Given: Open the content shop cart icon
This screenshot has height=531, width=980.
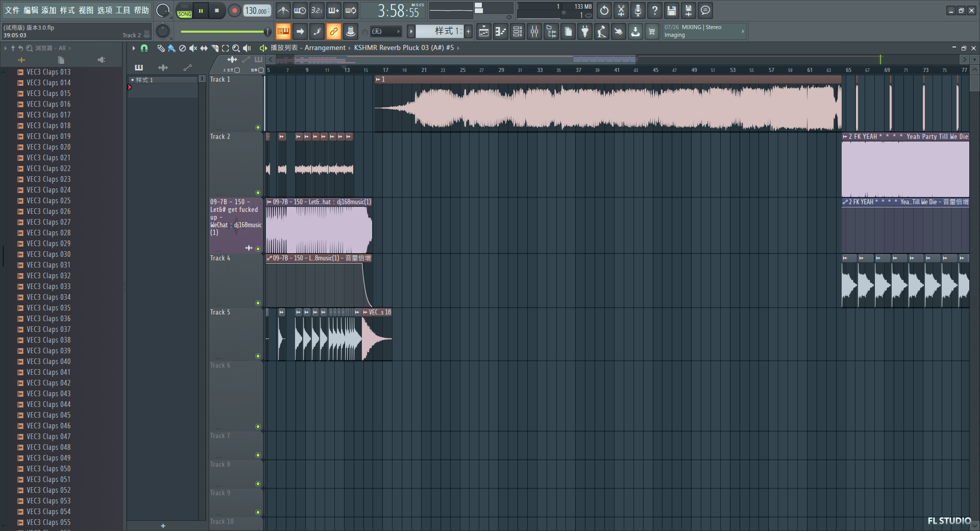Looking at the screenshot, I should point(652,32).
